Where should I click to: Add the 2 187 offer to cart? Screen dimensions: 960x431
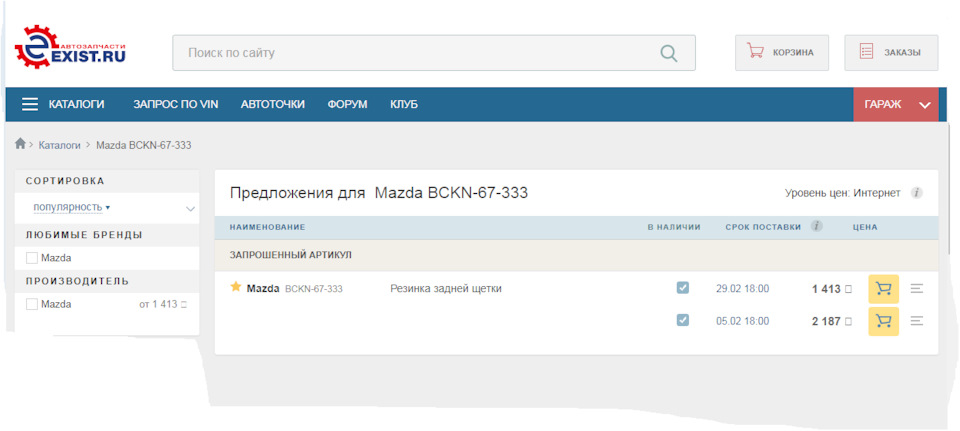tap(883, 321)
